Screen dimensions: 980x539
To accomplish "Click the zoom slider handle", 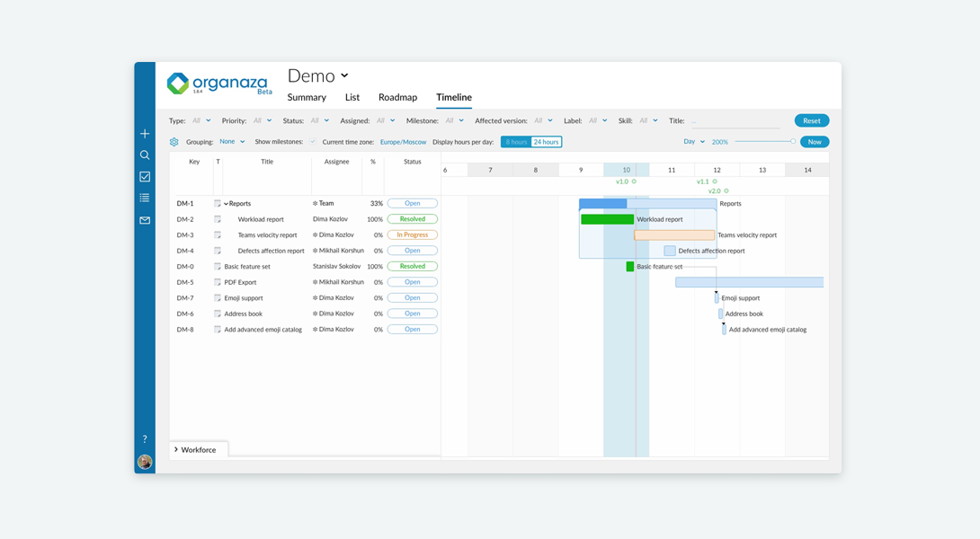I will click(x=792, y=142).
